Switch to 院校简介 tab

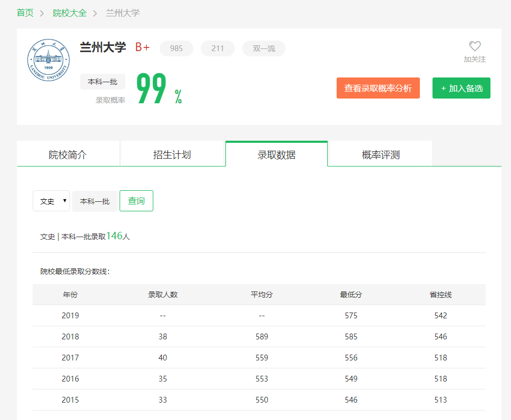coord(68,154)
